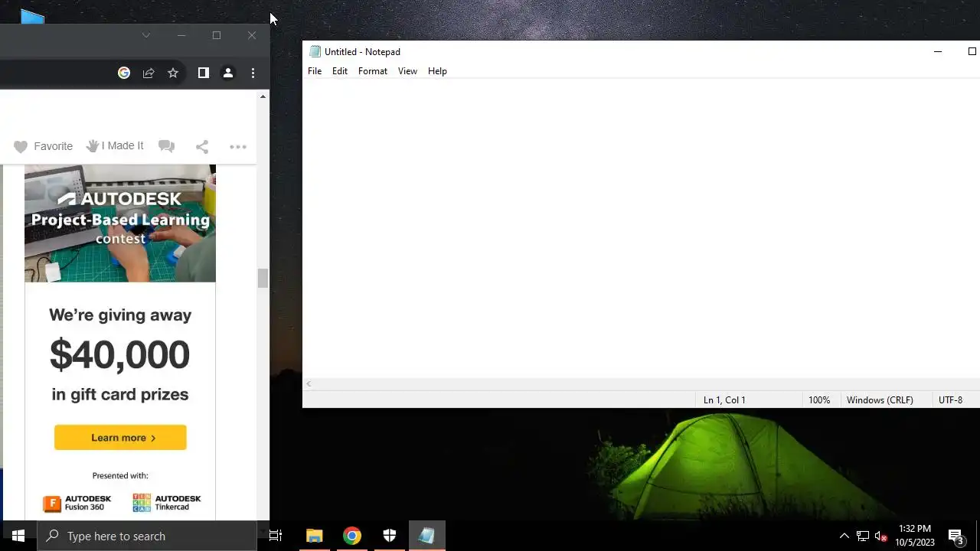This screenshot has width=980, height=551.
Task: Open the tab search chevron in Chrome
Action: pos(145,35)
